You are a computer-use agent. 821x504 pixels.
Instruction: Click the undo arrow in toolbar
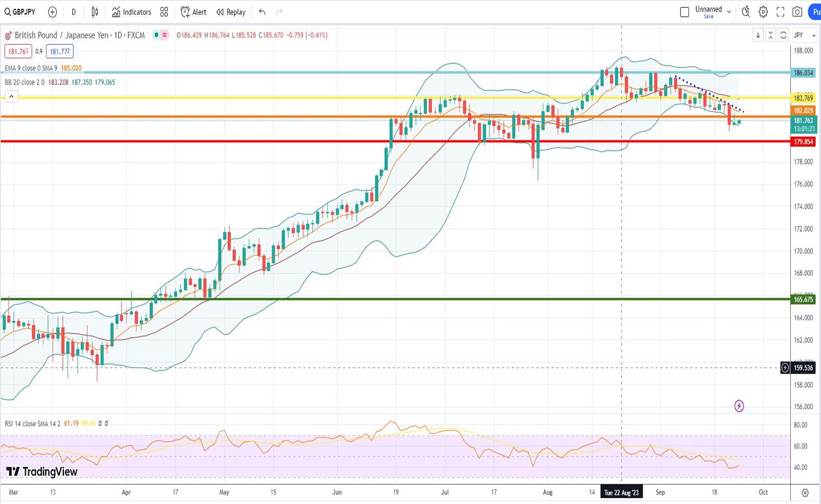262,12
